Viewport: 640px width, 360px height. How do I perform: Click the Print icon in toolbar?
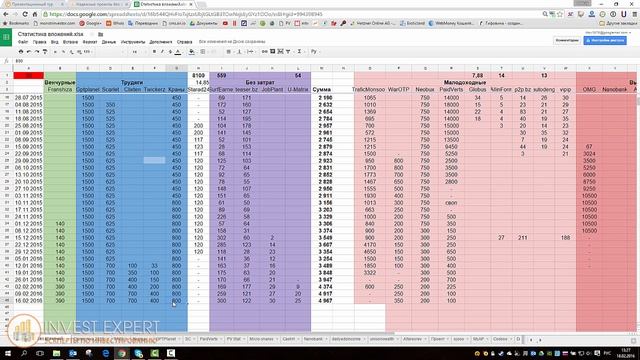click(21, 51)
